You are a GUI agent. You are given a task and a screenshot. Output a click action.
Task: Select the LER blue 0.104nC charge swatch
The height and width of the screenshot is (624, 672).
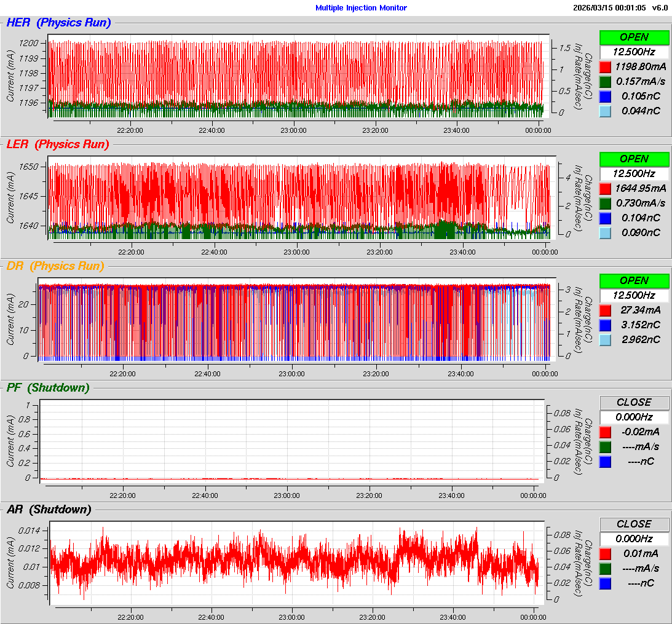[605, 218]
